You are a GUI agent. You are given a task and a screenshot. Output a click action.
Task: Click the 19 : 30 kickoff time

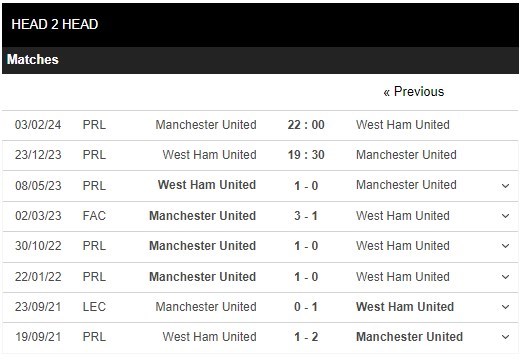pos(306,155)
